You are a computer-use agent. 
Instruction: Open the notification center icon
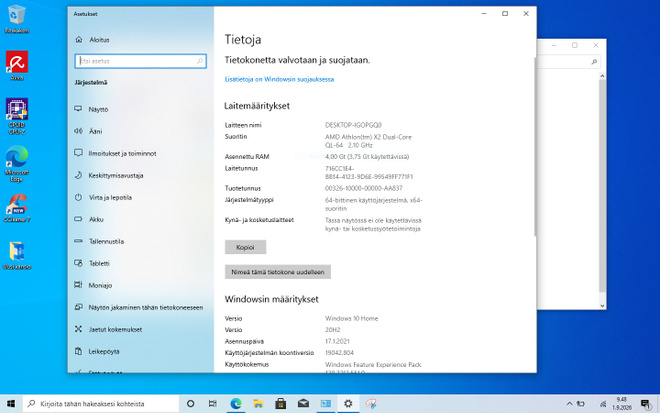(x=646, y=404)
